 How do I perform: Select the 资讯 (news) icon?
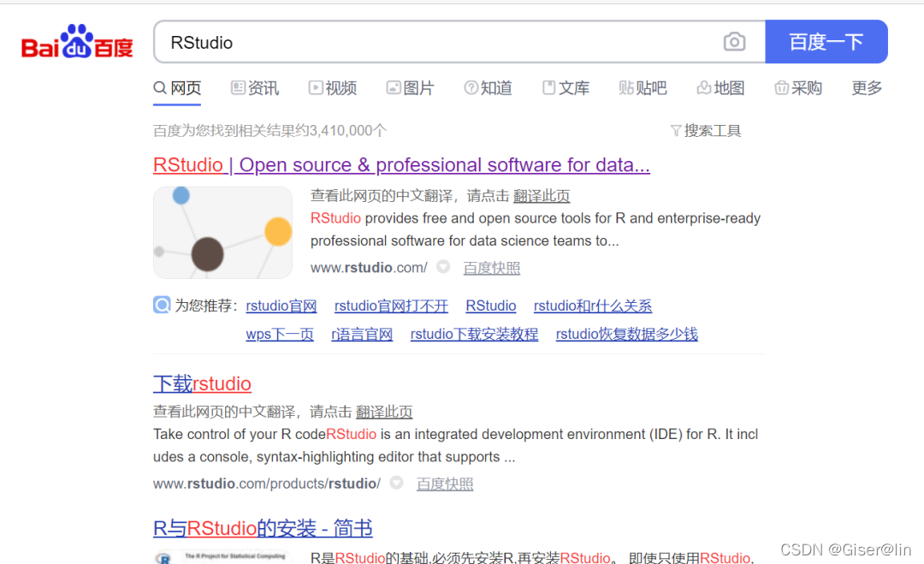(x=237, y=87)
